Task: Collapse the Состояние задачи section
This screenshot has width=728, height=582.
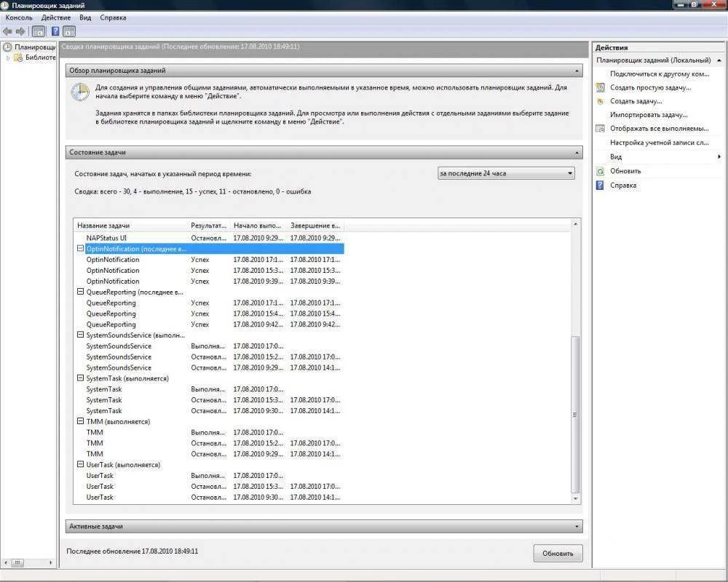Action: pos(577,153)
